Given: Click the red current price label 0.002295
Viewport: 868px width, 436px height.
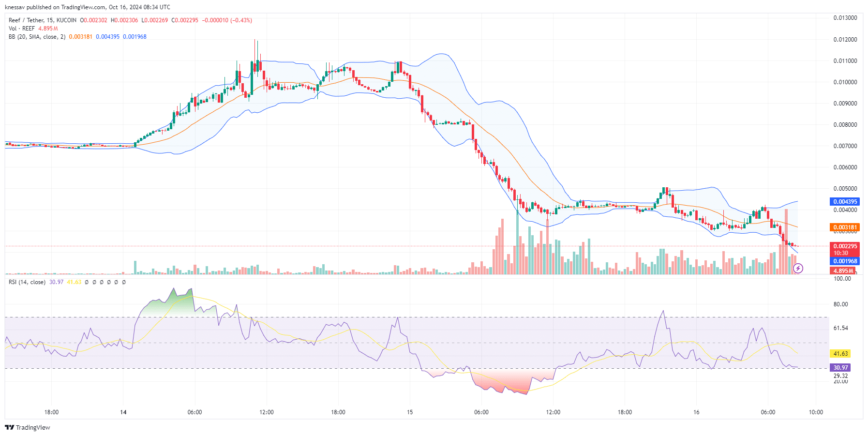Looking at the screenshot, I should [845, 246].
